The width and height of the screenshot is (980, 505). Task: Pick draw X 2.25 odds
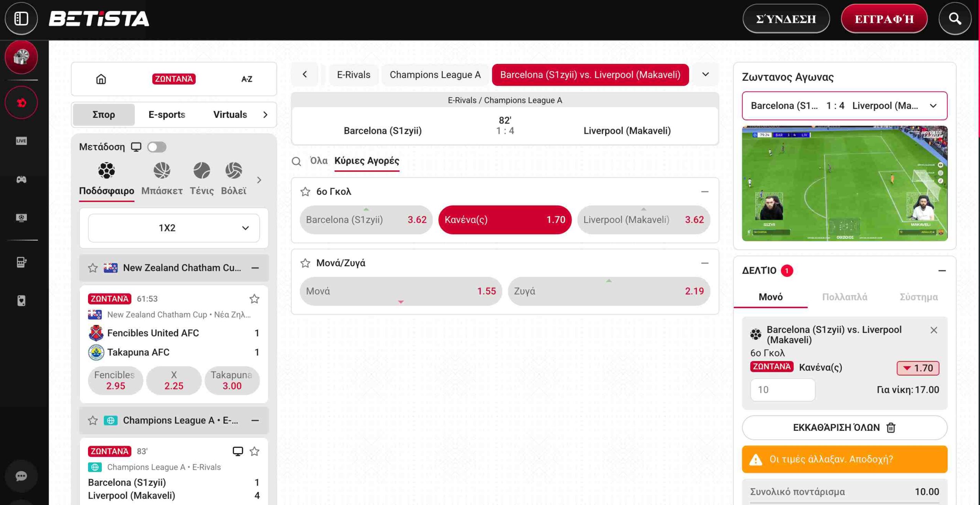click(174, 380)
